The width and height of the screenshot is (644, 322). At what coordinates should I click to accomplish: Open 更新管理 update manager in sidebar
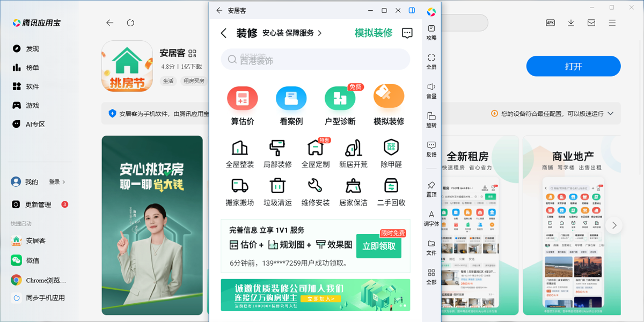click(x=39, y=204)
